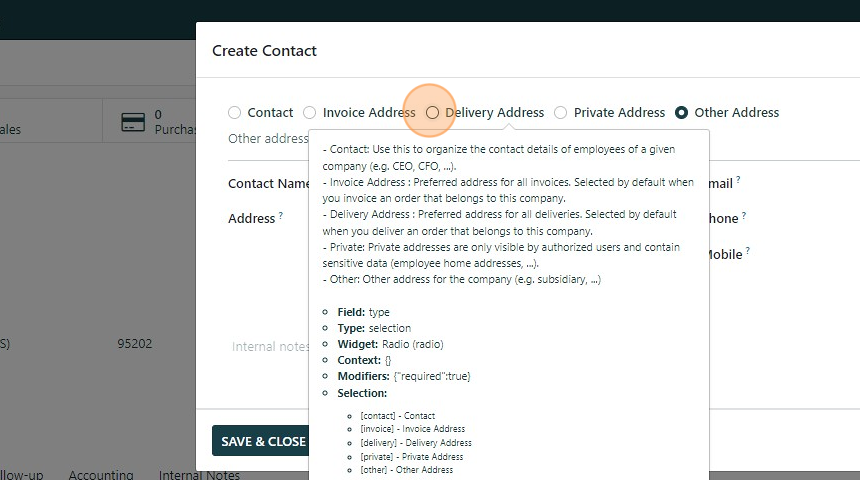Click the help question mark beside Mobile
Viewport: 860px width, 480px height.
click(748, 251)
